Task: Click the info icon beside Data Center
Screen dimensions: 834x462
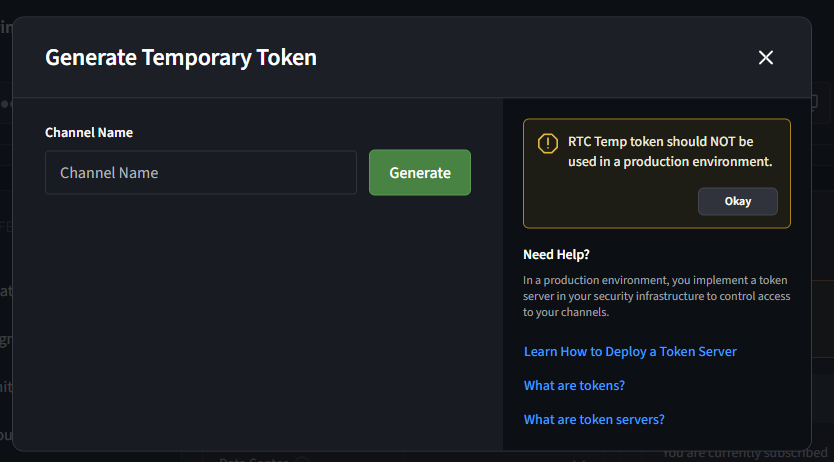Action: pyautogui.click(x=300, y=459)
